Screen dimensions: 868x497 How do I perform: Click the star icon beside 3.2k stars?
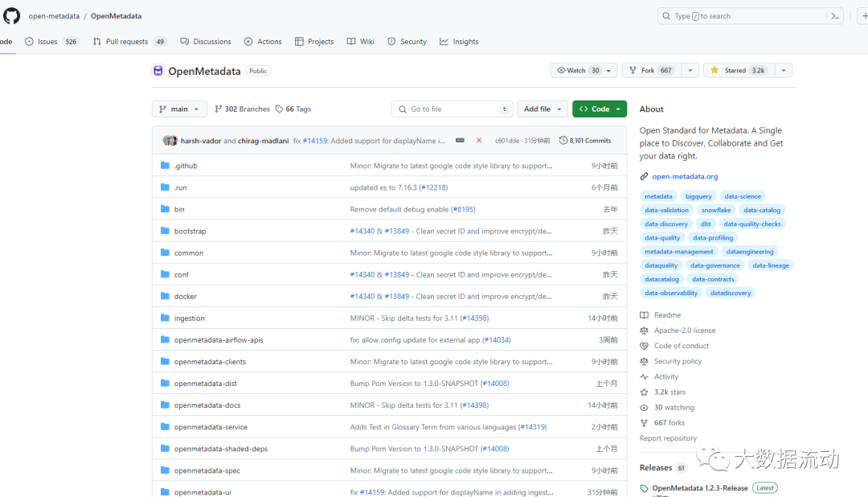pos(644,392)
